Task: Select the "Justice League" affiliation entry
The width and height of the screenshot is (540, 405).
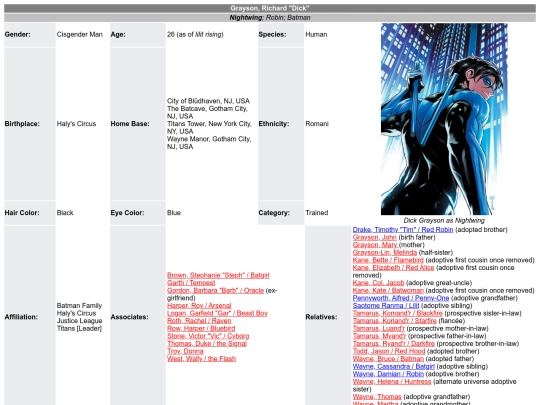Action: click(80, 321)
